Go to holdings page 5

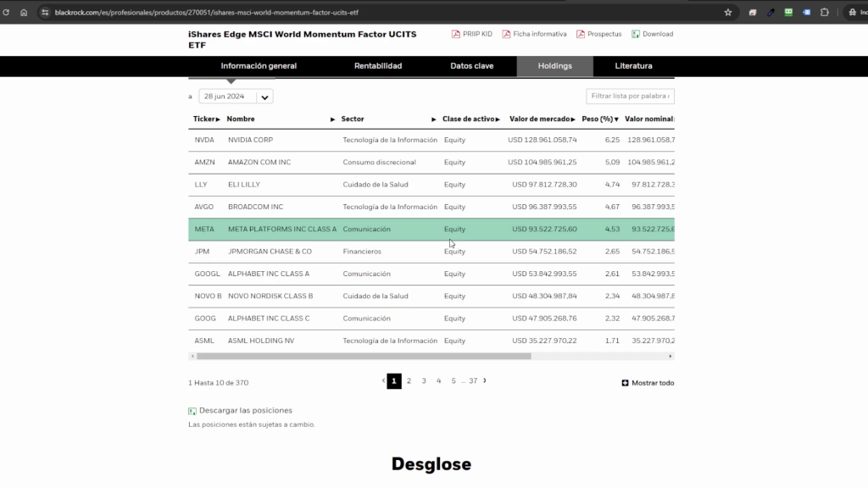453,380
